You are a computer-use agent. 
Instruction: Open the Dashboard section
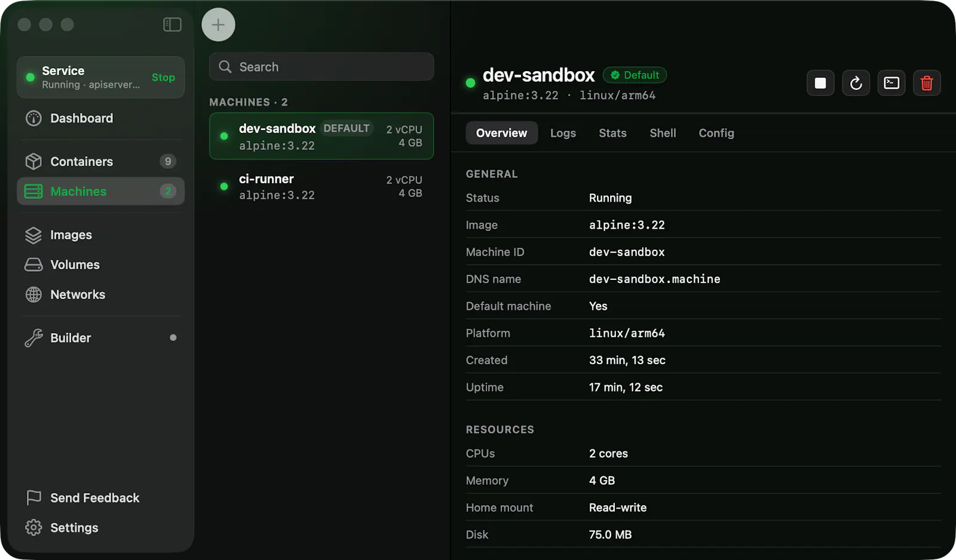[x=100, y=118]
